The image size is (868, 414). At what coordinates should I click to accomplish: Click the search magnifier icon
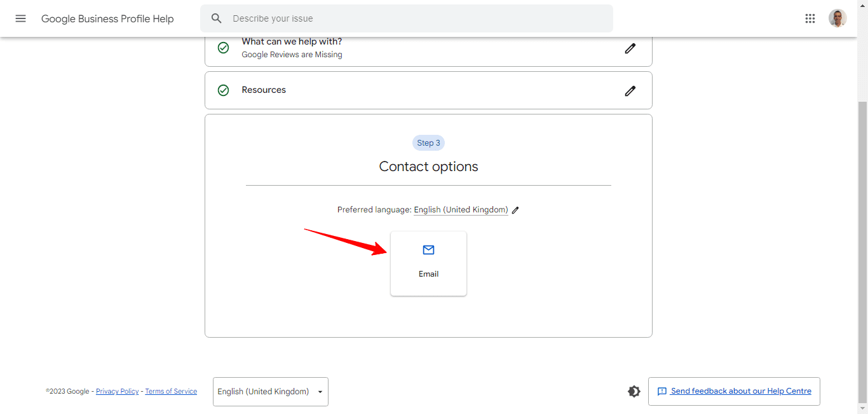click(217, 18)
